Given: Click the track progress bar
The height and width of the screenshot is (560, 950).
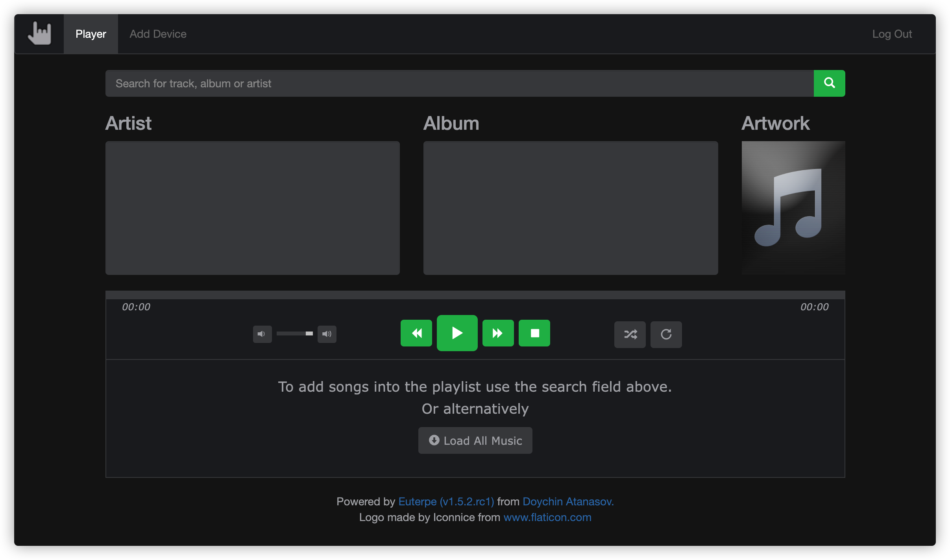Looking at the screenshot, I should tap(475, 295).
